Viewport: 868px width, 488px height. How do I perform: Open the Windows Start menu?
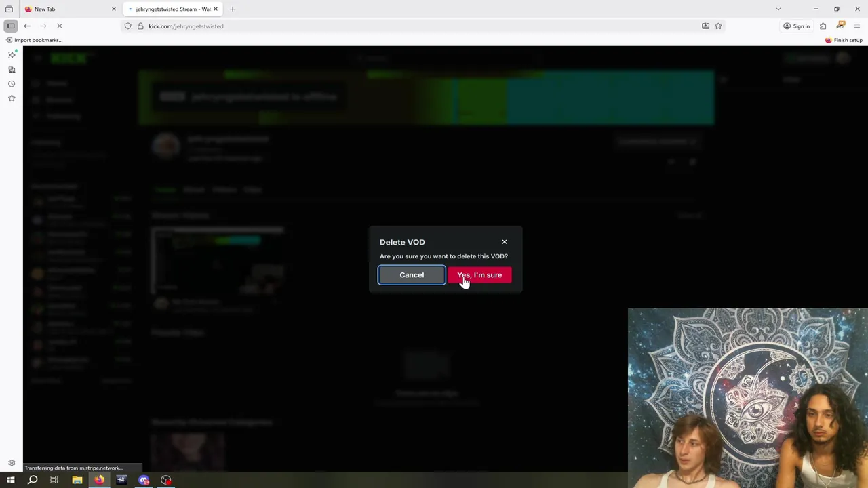[10, 480]
